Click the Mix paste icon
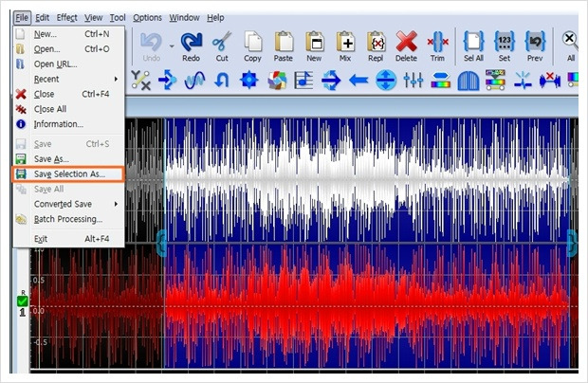Viewport: 588px width, 383px height. click(x=345, y=46)
